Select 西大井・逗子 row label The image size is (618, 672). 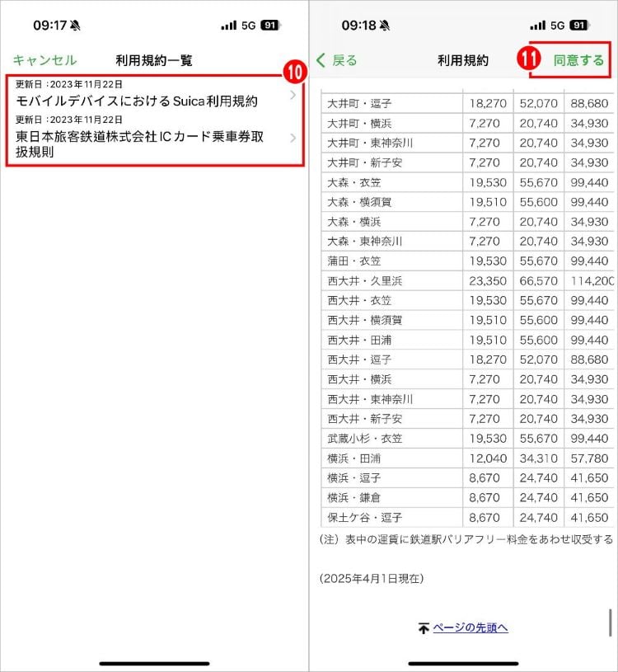pyautogui.click(x=359, y=359)
